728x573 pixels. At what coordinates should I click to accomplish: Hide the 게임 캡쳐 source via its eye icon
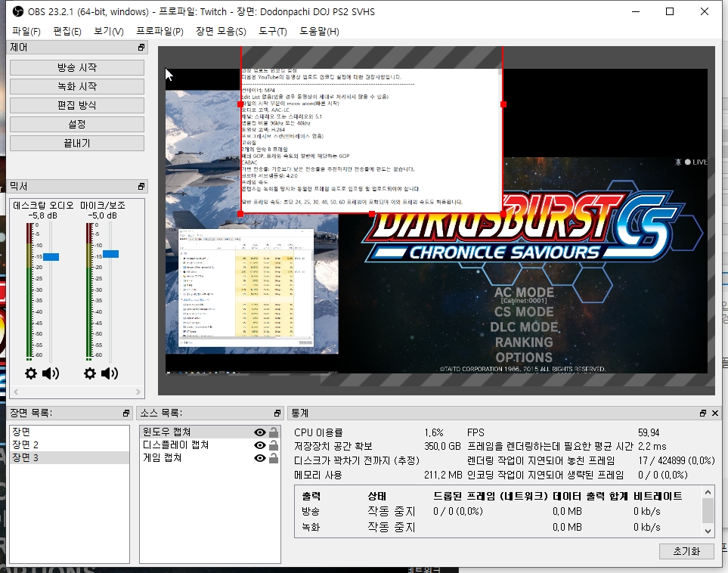[x=260, y=458]
